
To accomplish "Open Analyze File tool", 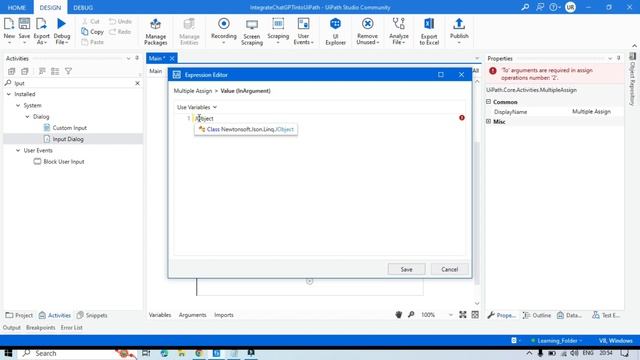I will (399, 31).
